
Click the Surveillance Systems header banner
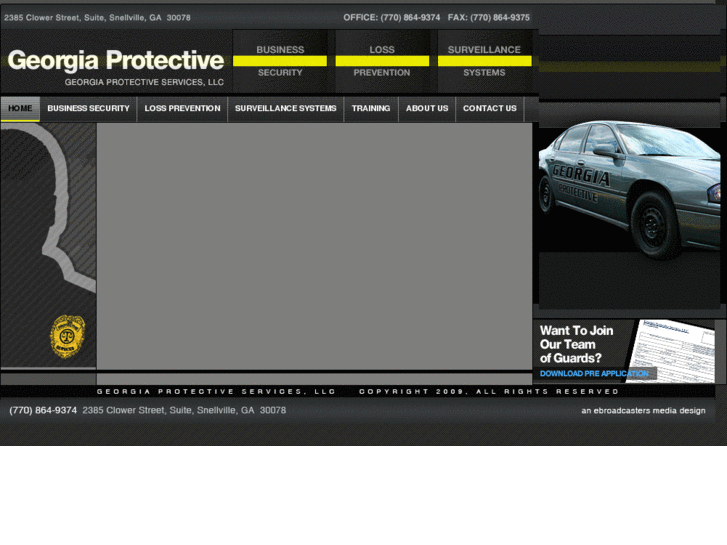pos(485,61)
